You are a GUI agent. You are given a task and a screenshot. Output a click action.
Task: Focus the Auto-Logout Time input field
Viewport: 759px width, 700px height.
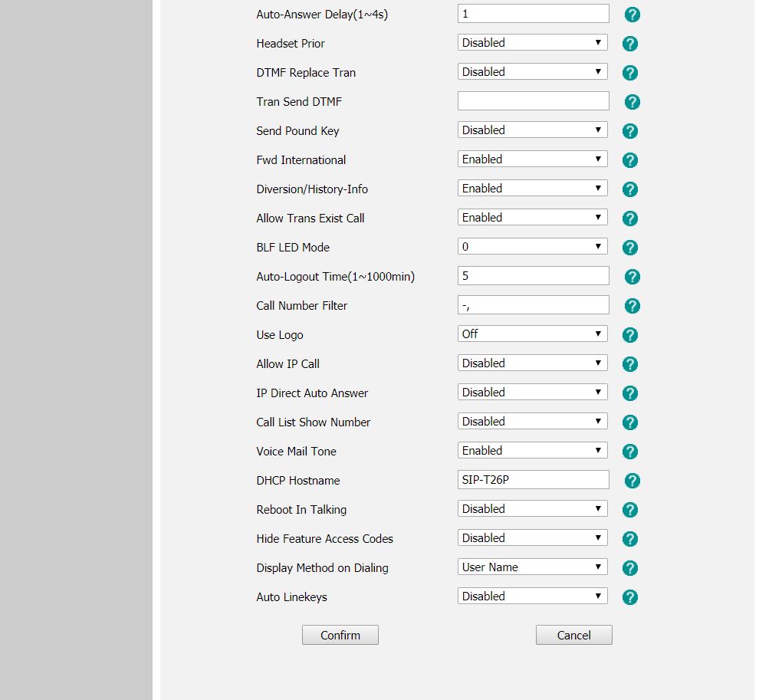coord(533,275)
